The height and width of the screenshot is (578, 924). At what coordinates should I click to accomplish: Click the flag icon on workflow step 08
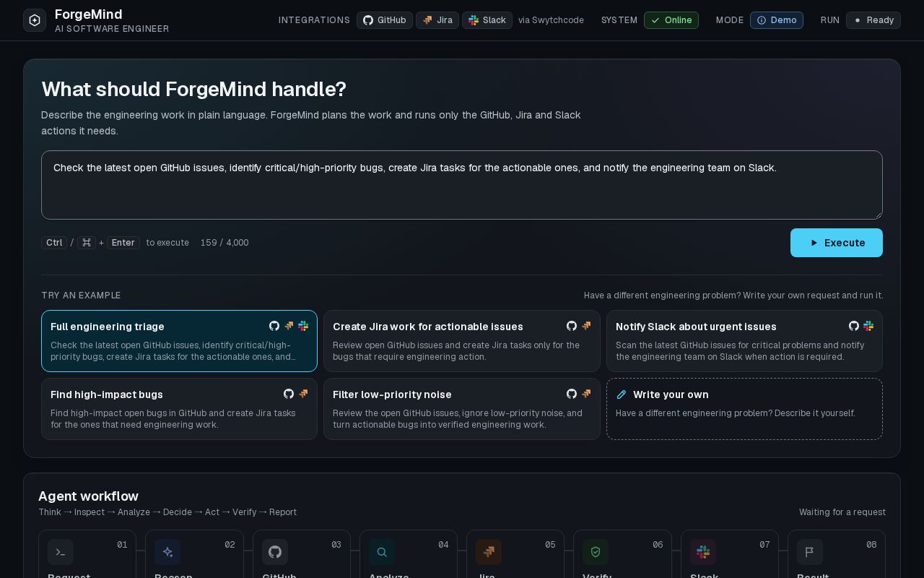[x=810, y=552]
